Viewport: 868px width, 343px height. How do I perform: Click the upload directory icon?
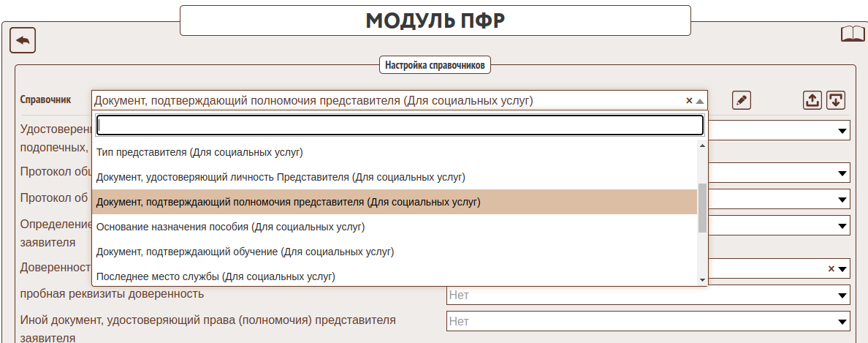tap(812, 101)
